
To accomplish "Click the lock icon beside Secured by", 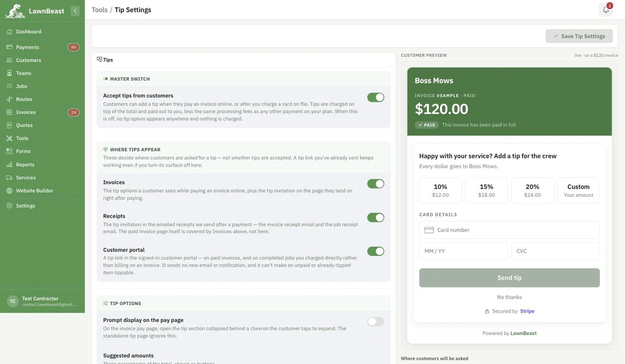I will [488, 311].
